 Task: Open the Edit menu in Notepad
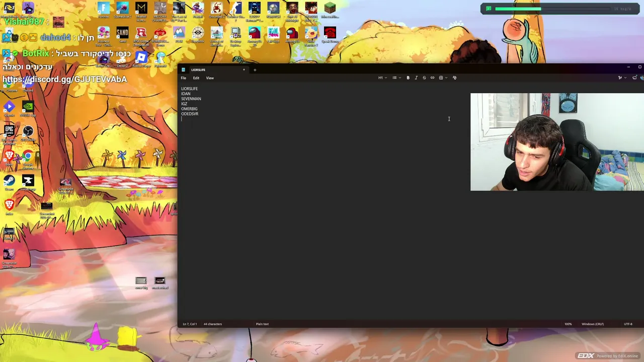click(196, 78)
